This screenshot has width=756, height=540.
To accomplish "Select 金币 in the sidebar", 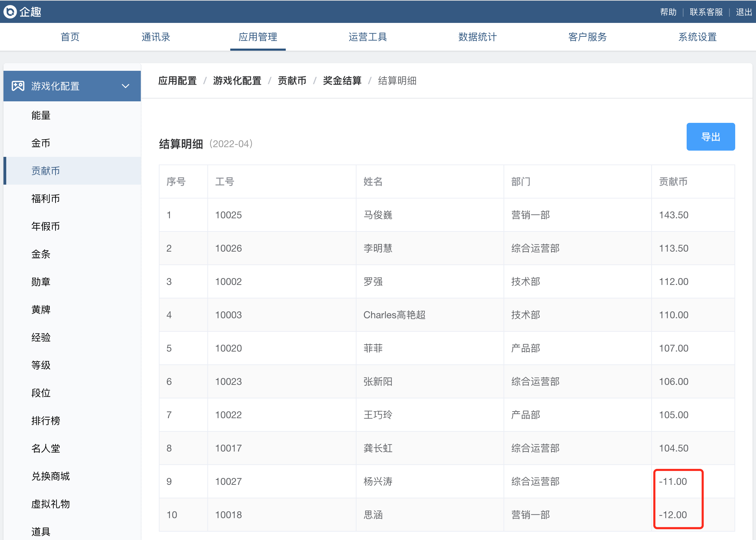I will pos(72,143).
